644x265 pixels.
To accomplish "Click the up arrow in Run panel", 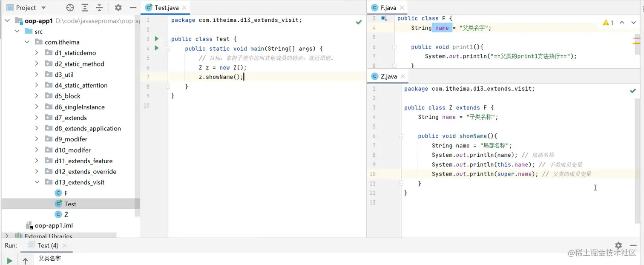I will (25, 260).
